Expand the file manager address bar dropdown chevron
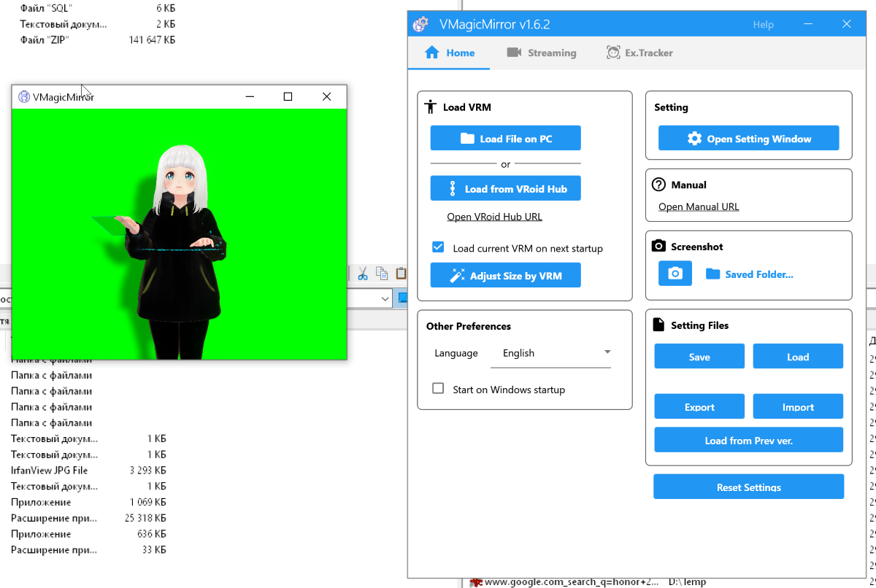Image resolution: width=876 pixels, height=588 pixels. [x=385, y=298]
